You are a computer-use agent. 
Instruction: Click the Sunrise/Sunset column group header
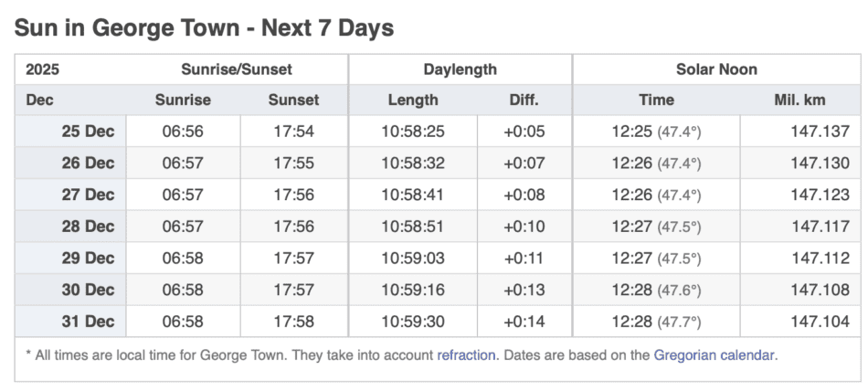point(237,69)
